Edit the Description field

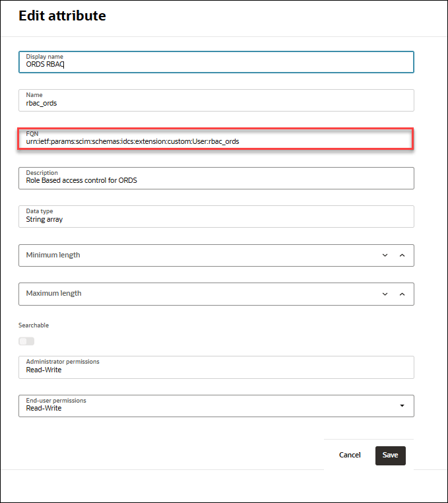click(216, 180)
